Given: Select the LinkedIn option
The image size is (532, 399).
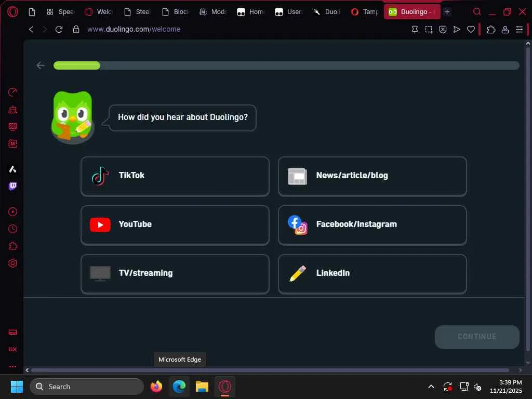Looking at the screenshot, I should 372,273.
